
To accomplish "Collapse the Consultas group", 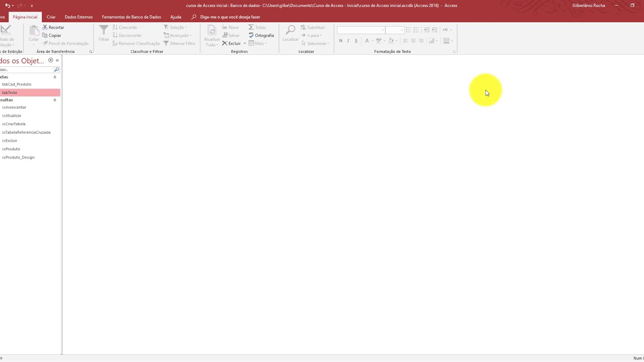I will [55, 100].
